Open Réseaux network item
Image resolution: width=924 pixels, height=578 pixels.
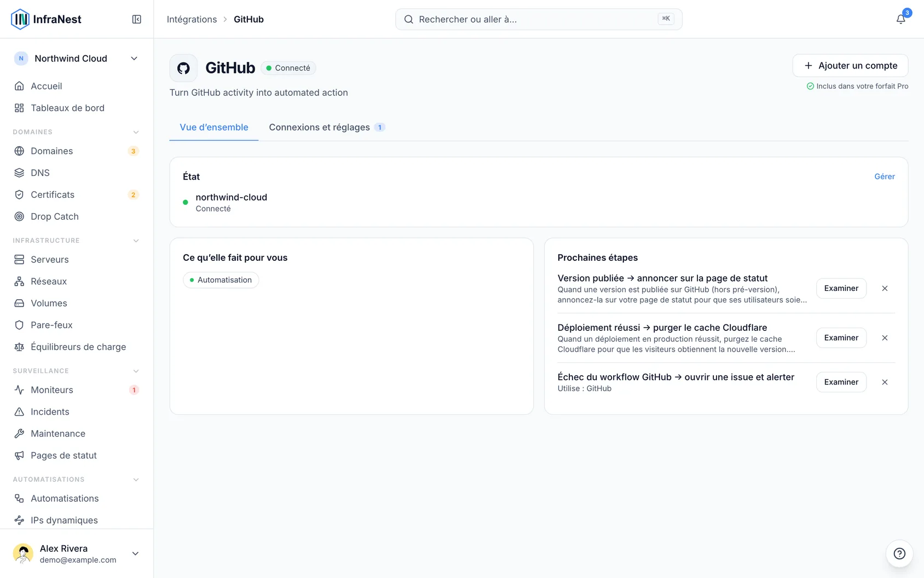pos(77,281)
